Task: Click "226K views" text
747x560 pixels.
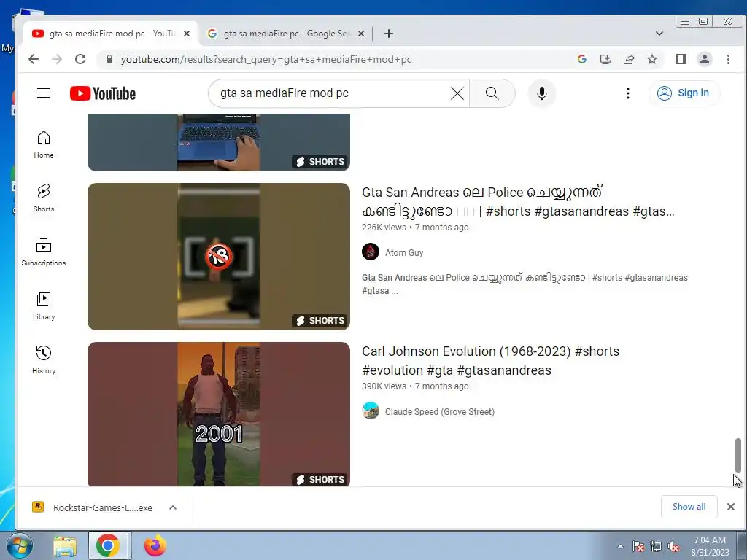Action: tap(384, 227)
